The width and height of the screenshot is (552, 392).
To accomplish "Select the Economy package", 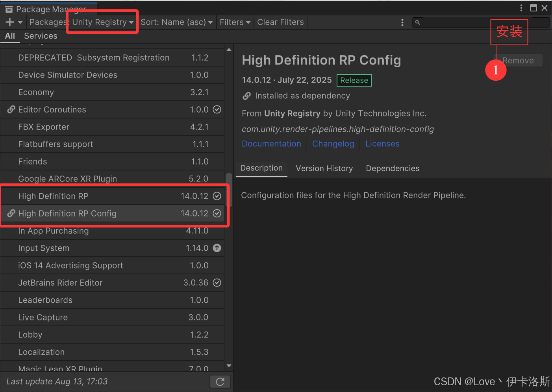I will (x=112, y=92).
